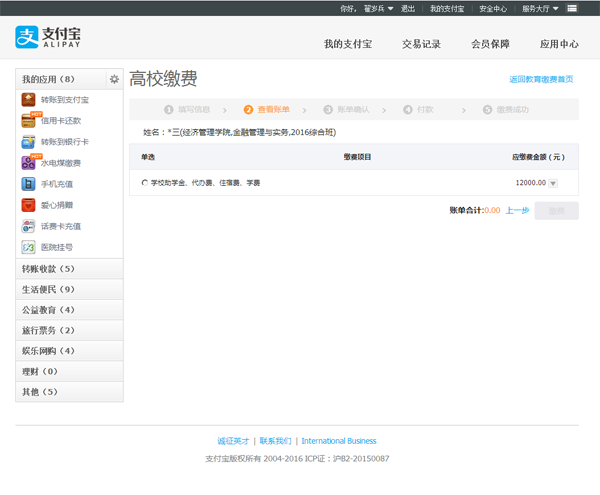Click the step 5 circle 缴费成功
The height and width of the screenshot is (495, 600).
[x=487, y=110]
